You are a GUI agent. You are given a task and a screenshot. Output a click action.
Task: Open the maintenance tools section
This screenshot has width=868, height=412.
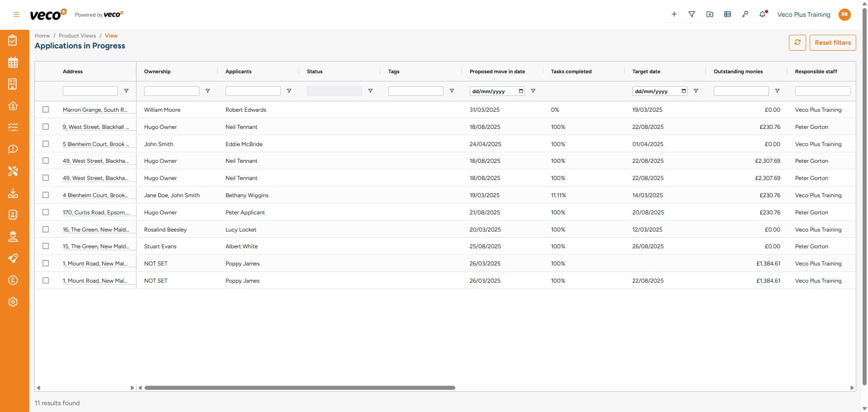coord(13,171)
